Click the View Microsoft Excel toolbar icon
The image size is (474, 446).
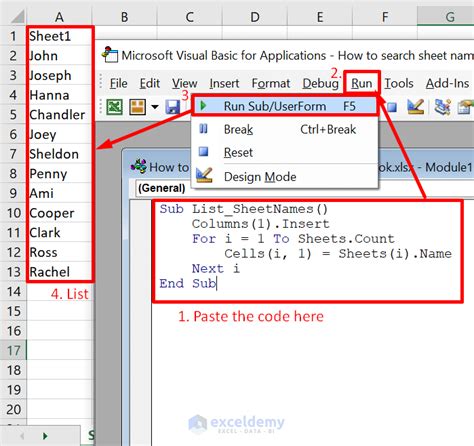(x=114, y=107)
